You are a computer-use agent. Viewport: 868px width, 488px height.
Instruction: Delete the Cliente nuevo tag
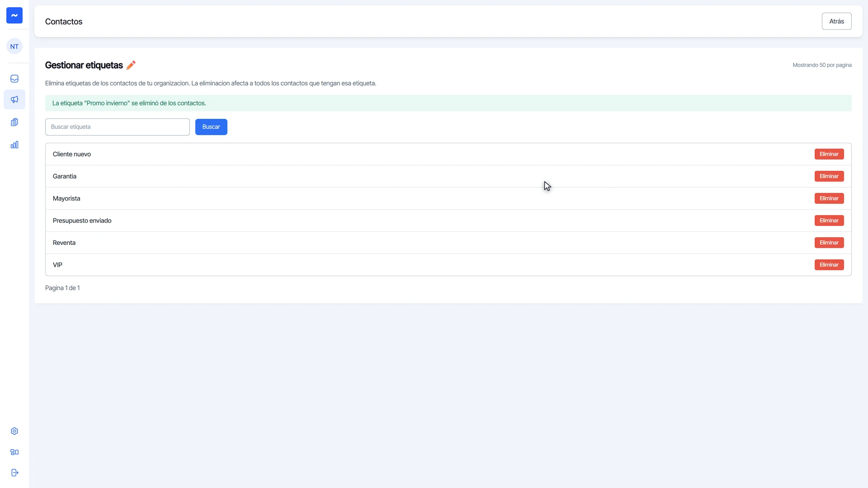coord(829,154)
